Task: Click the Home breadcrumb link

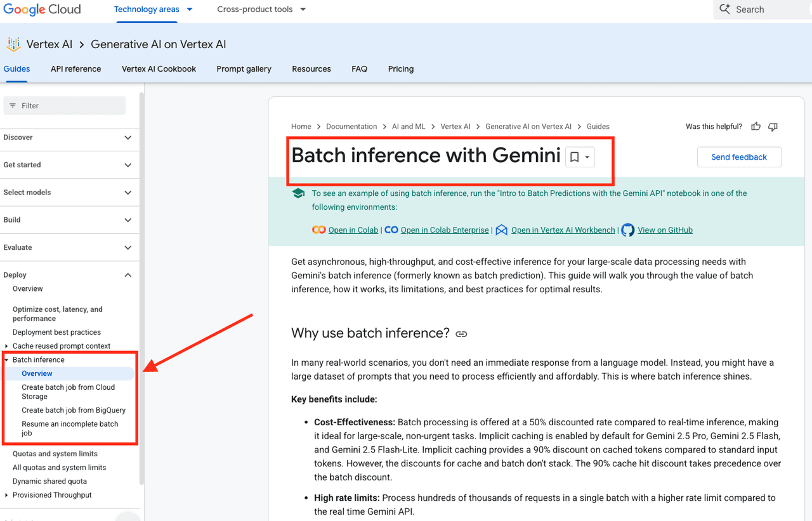Action: point(301,127)
